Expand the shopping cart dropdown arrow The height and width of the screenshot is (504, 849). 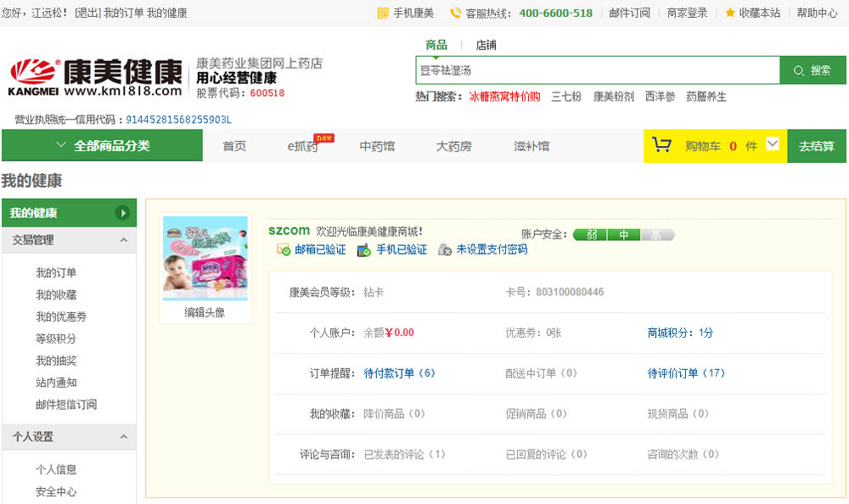click(x=773, y=144)
